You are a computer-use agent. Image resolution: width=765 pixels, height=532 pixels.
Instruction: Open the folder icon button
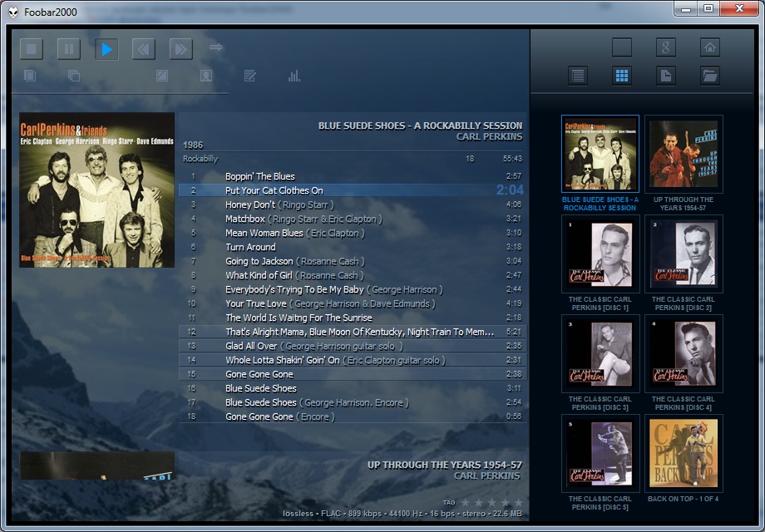710,76
